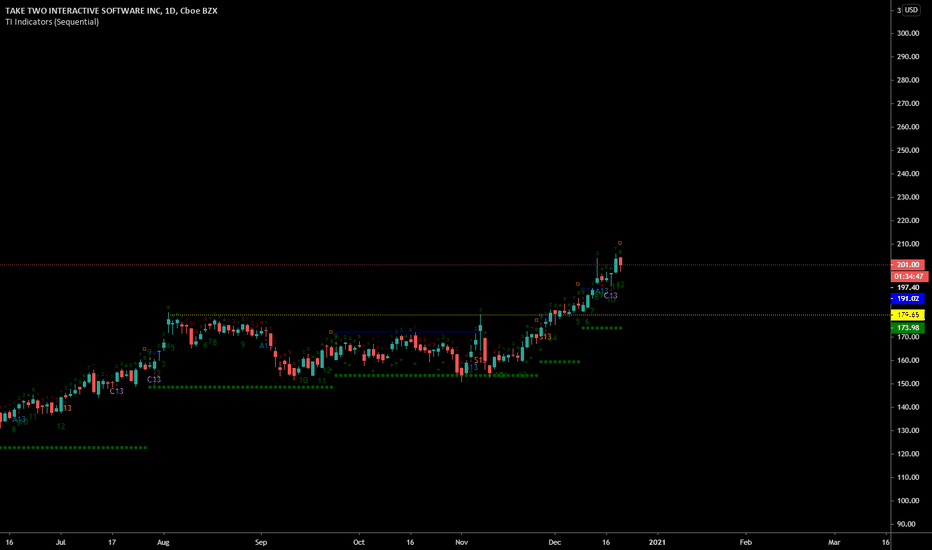Click the 01:34:47 countdown timer label
Image resolution: width=932 pixels, height=550 pixels.
point(909,276)
